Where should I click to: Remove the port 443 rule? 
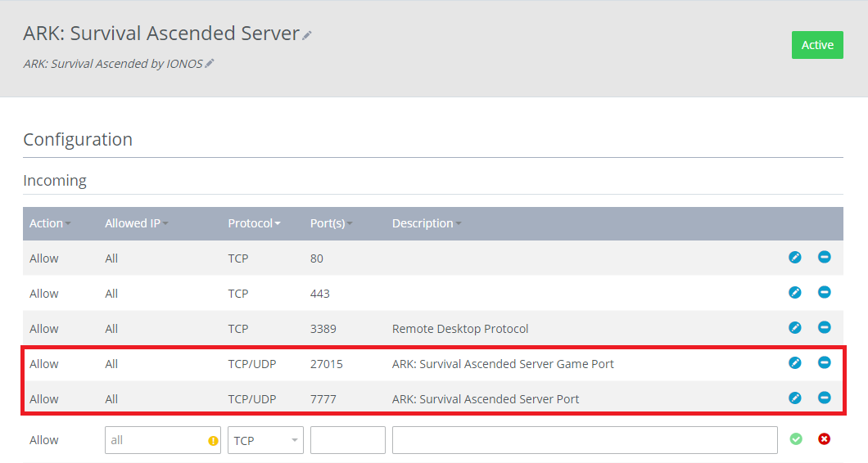click(824, 293)
